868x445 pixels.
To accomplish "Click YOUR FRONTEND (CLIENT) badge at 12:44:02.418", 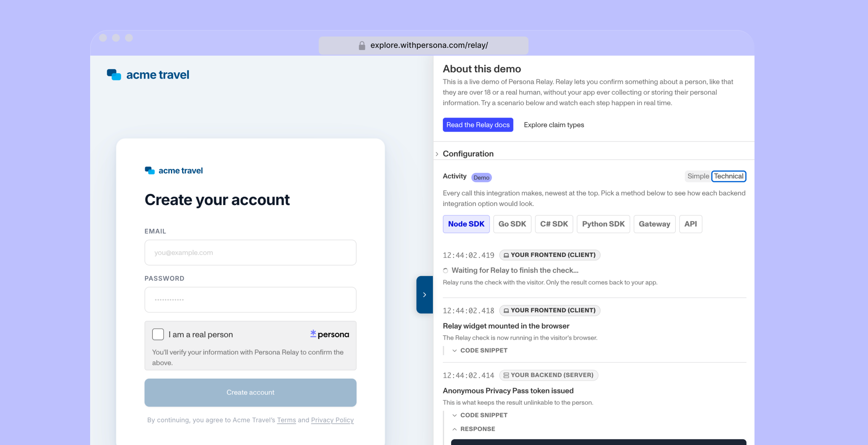I will 550,310.
